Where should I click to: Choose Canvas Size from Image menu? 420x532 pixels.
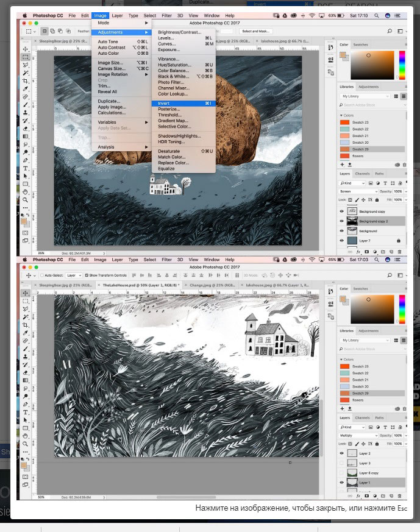pos(121,68)
